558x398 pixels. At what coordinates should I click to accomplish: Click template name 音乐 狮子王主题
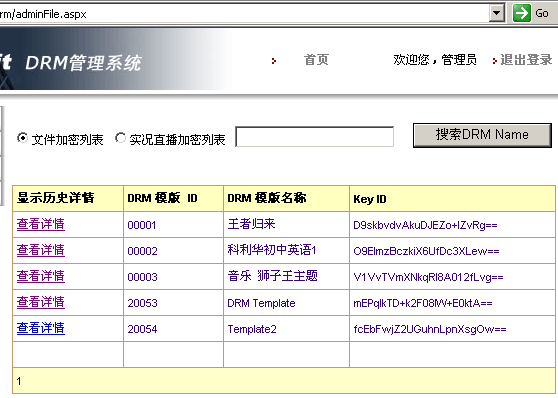(272, 276)
